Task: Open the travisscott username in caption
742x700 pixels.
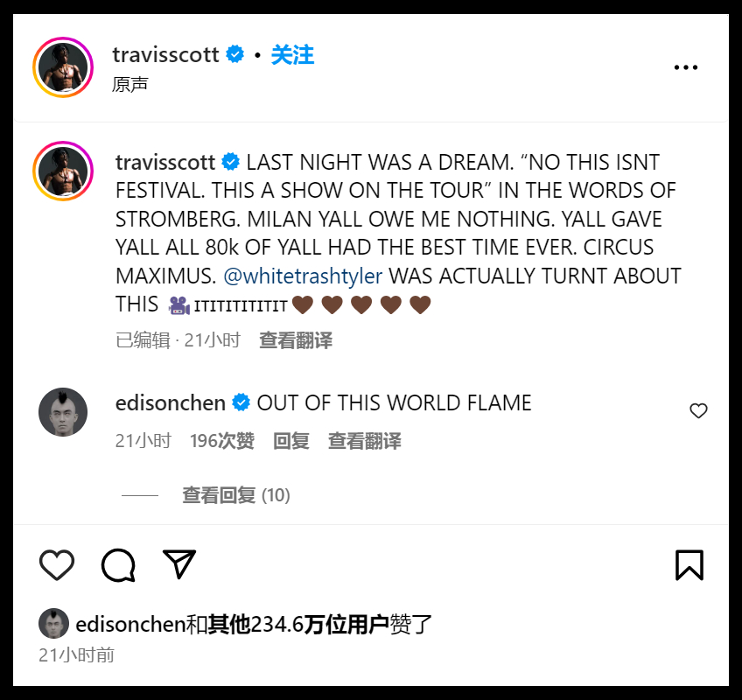Action: click(165, 163)
